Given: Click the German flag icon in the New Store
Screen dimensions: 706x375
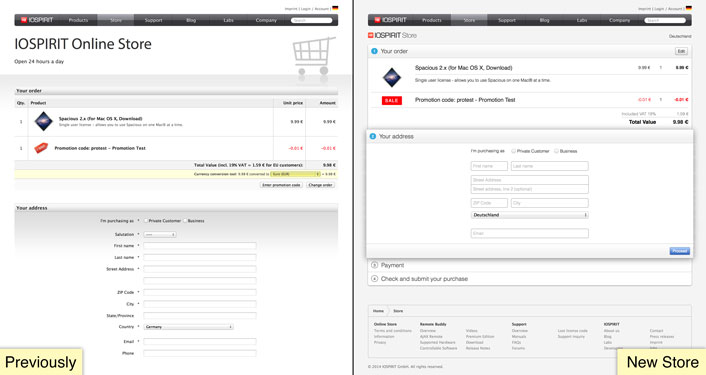Looking at the screenshot, I should (688, 8).
